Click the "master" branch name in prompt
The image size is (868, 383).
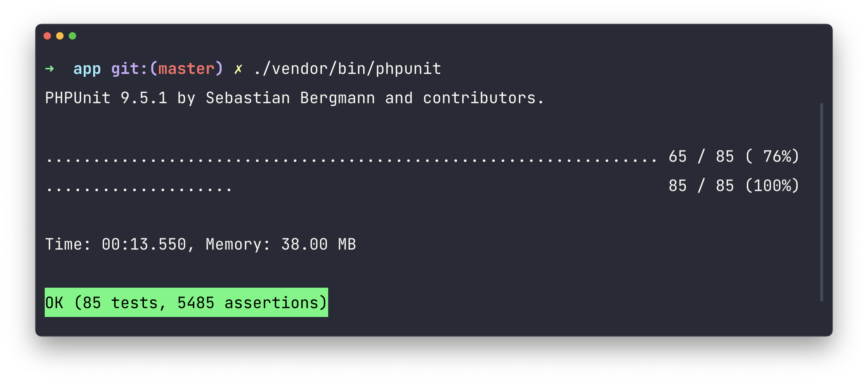(186, 69)
